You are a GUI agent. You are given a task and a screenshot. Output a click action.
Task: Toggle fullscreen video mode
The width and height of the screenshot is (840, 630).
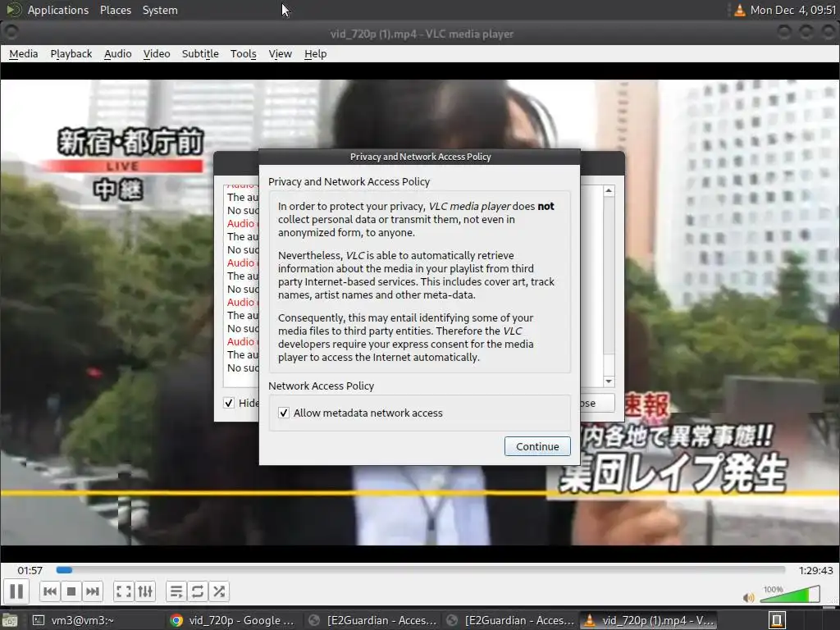point(124,591)
